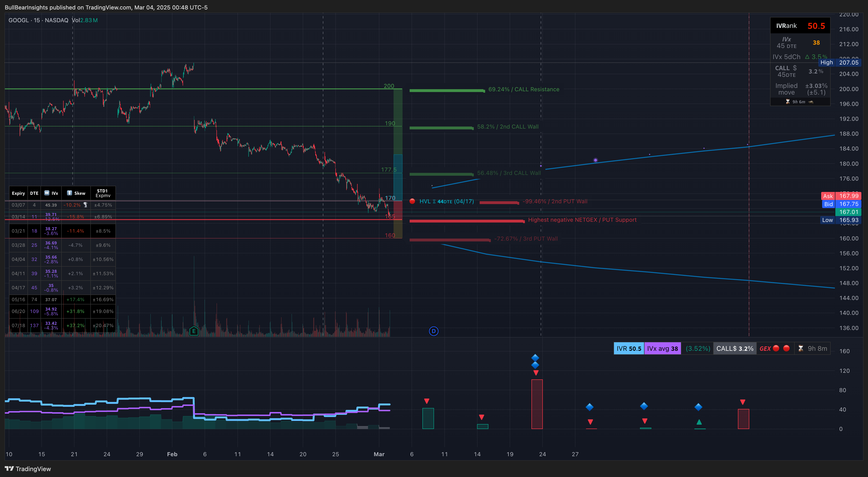Click the tall red histogram bar
The width and height of the screenshot is (868, 477).
point(537,404)
